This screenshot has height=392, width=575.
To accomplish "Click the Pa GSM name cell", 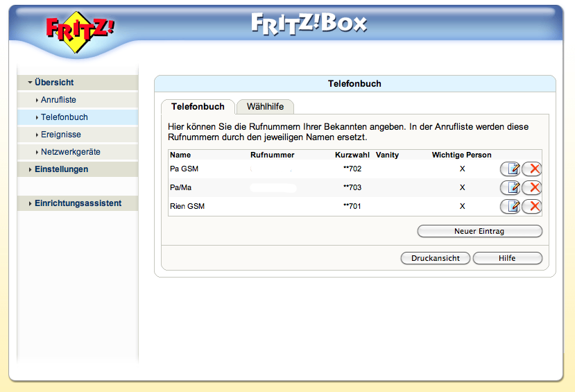I will (x=184, y=169).
